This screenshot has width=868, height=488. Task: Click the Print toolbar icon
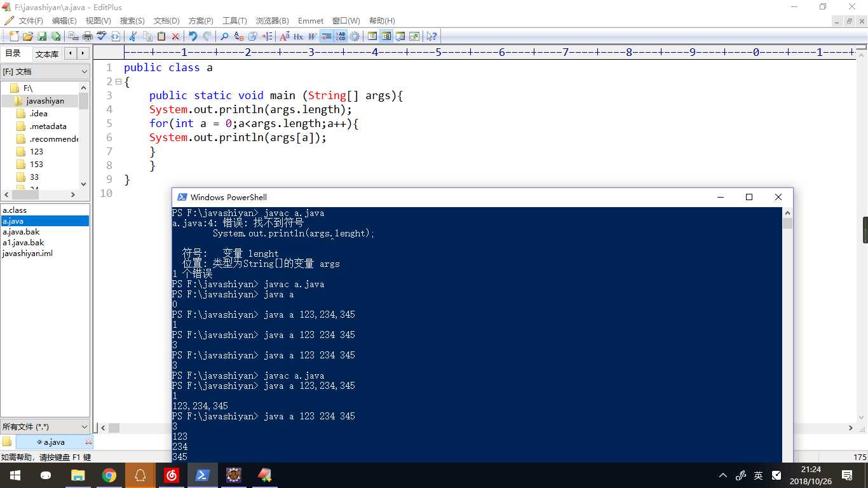point(88,36)
